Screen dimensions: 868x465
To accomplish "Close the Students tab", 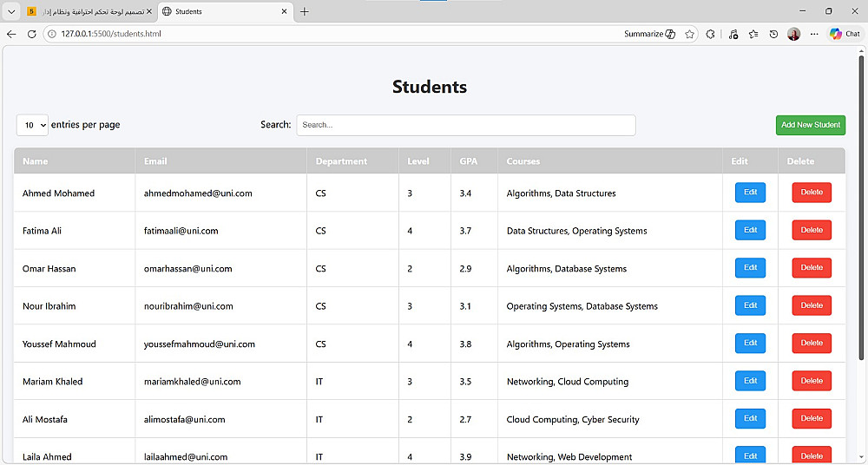I will pos(284,11).
